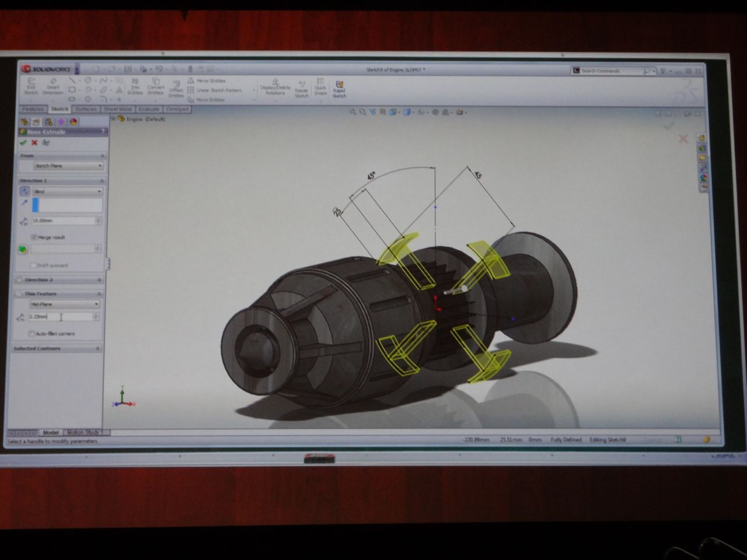
Task: Switch to the Features tab
Action: (33, 109)
